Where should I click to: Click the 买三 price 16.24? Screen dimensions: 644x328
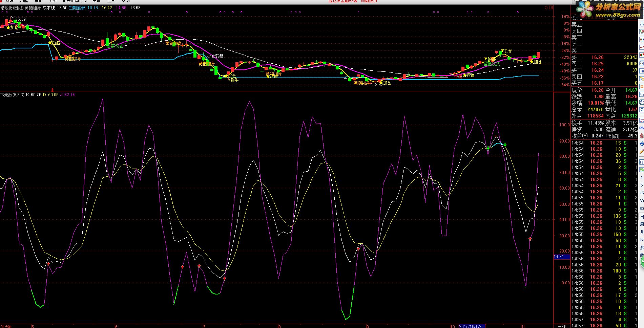pyautogui.click(x=598, y=70)
